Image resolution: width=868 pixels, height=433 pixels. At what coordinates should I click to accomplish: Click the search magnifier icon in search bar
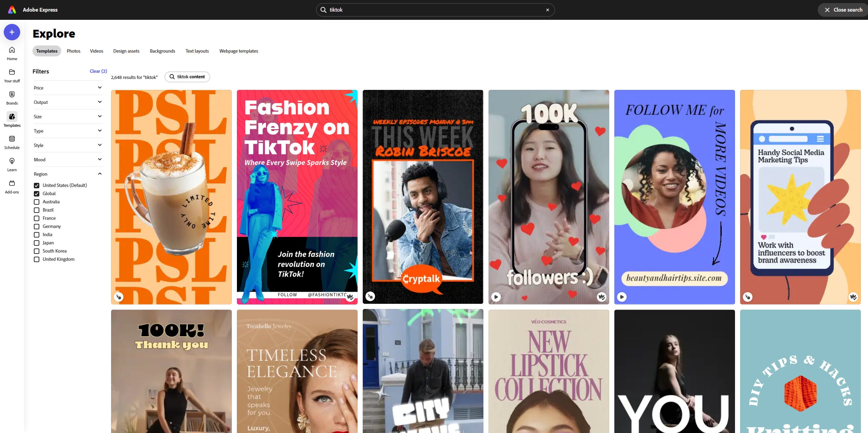(323, 10)
